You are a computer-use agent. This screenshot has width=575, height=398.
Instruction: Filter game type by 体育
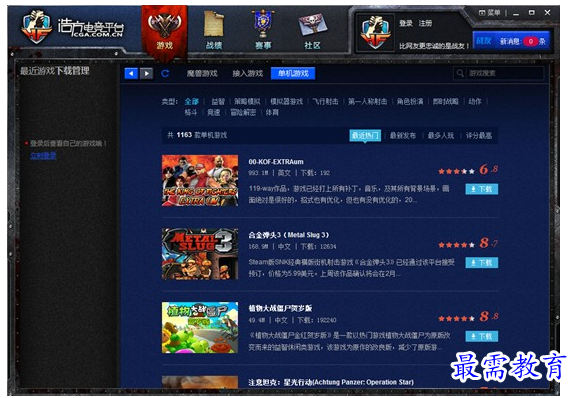click(272, 112)
